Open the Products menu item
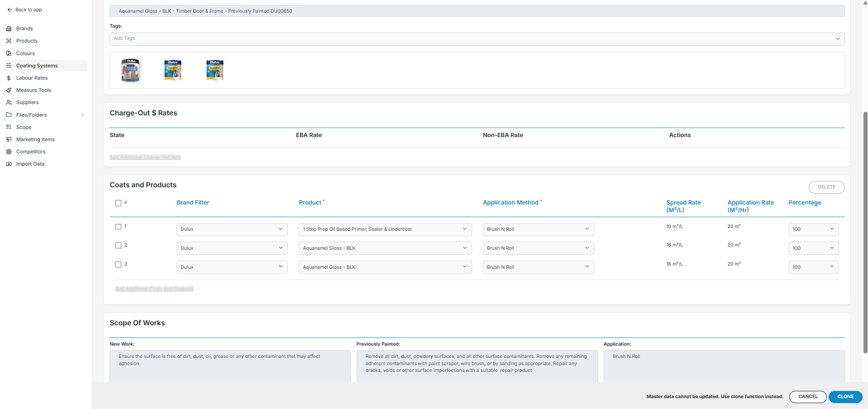 click(x=27, y=41)
